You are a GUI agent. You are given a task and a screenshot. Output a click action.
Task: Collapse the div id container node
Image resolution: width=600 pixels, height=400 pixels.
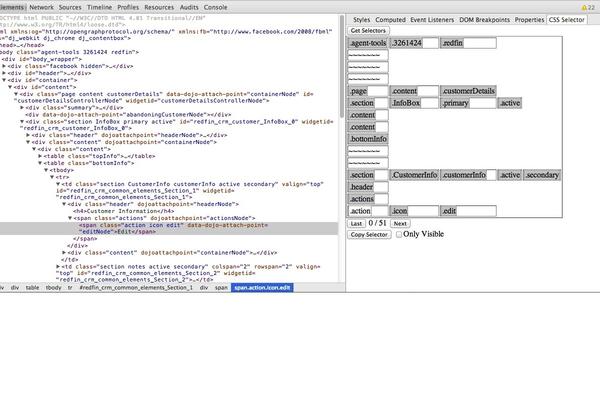[x=4, y=80]
